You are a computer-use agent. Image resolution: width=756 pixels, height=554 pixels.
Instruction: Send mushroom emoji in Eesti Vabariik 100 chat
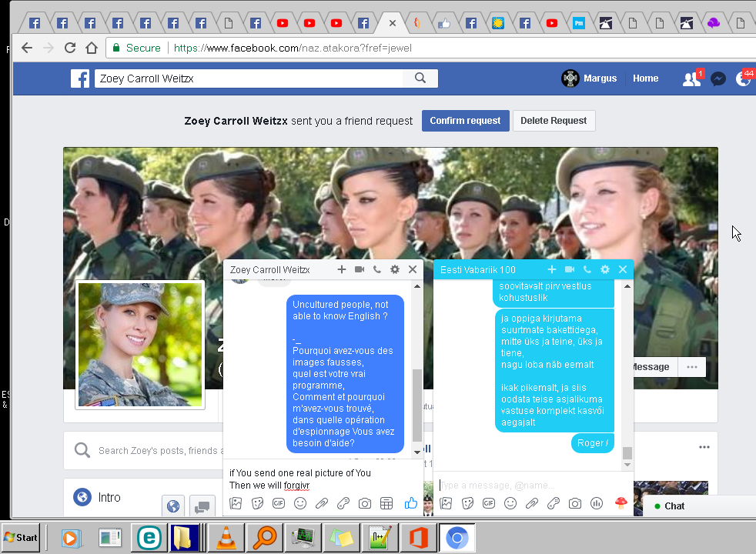click(x=621, y=503)
